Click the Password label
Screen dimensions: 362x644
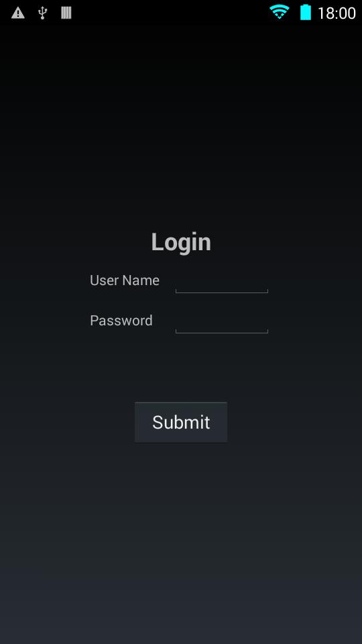point(121,321)
